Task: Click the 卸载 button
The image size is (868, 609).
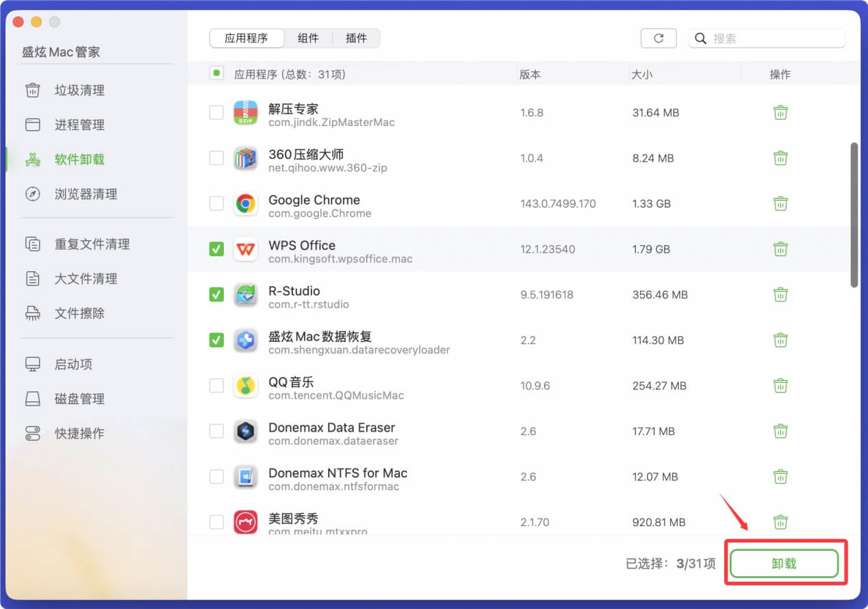Action: coord(784,562)
